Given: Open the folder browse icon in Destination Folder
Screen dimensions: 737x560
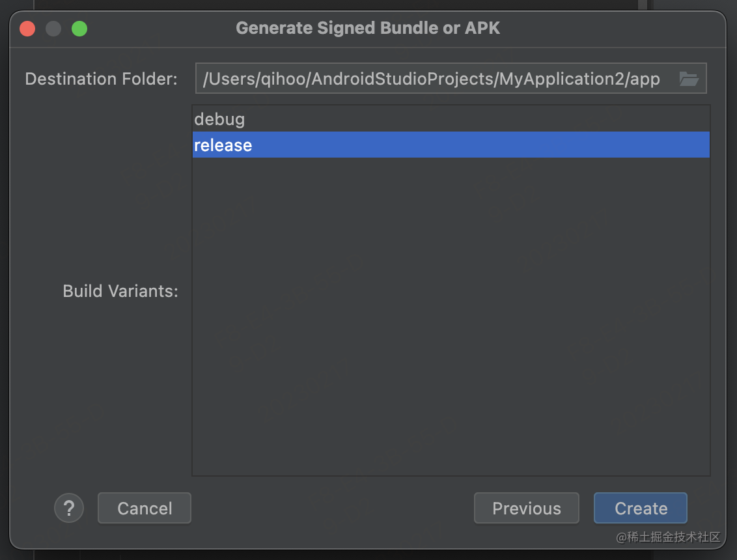Looking at the screenshot, I should tap(689, 79).
